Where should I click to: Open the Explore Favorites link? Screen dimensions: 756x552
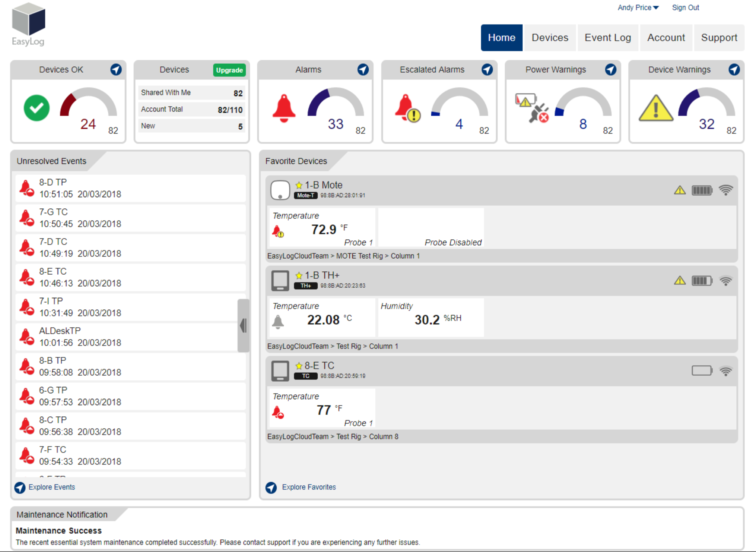309,487
